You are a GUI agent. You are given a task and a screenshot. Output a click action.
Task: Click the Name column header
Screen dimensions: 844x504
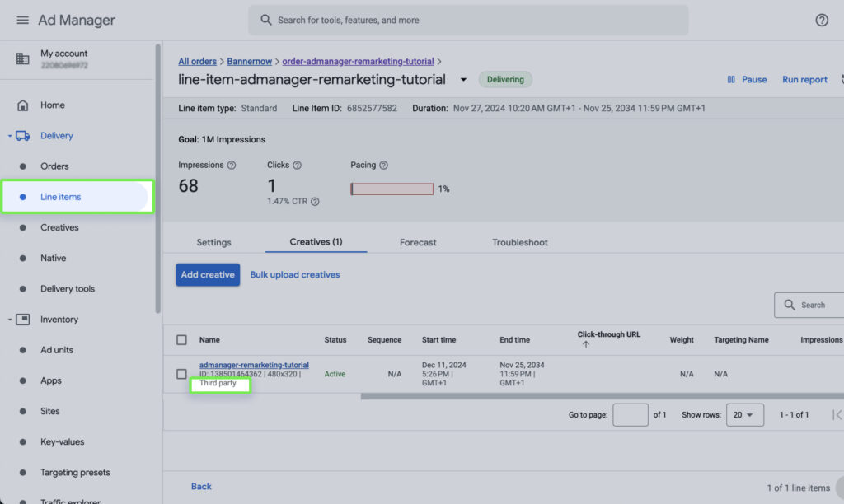pos(209,340)
